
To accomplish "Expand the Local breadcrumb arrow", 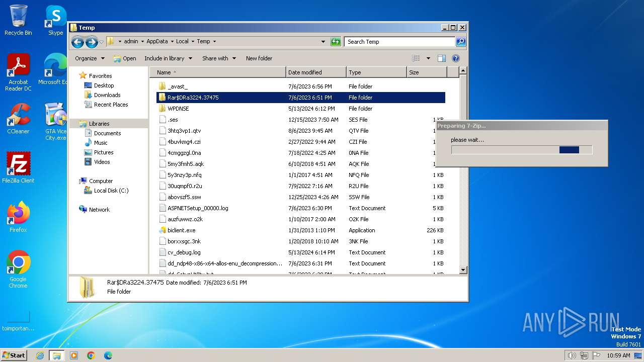I will click(193, 42).
